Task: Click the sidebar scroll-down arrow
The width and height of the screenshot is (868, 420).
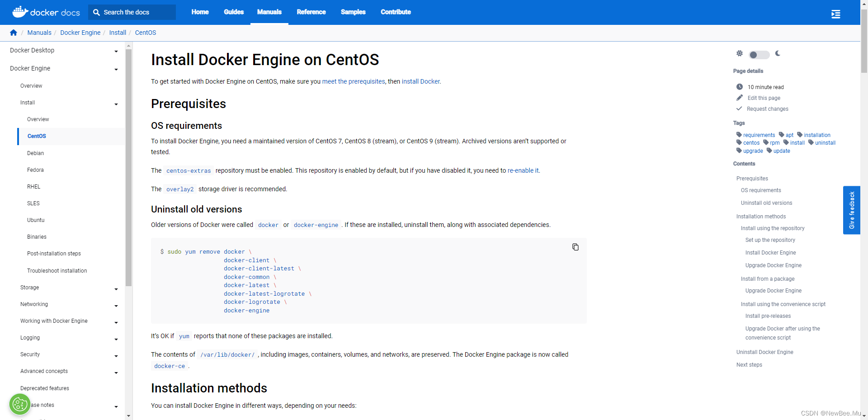Action: pos(128,416)
